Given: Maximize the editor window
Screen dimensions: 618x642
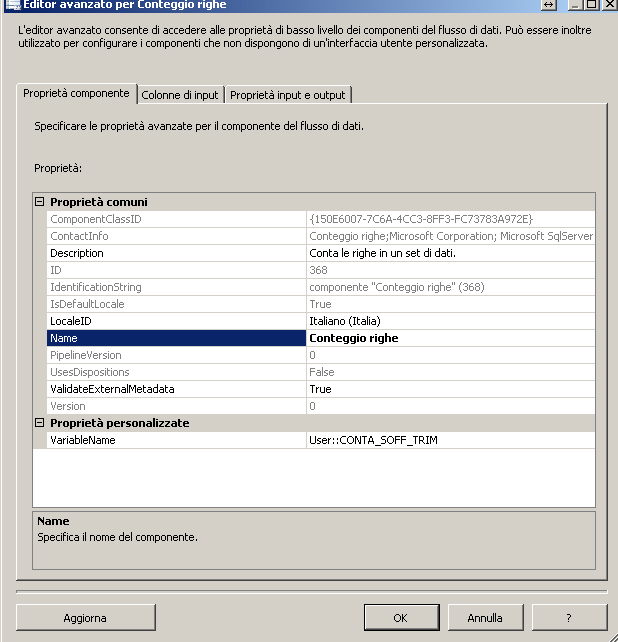Looking at the screenshot, I should (x=591, y=5).
